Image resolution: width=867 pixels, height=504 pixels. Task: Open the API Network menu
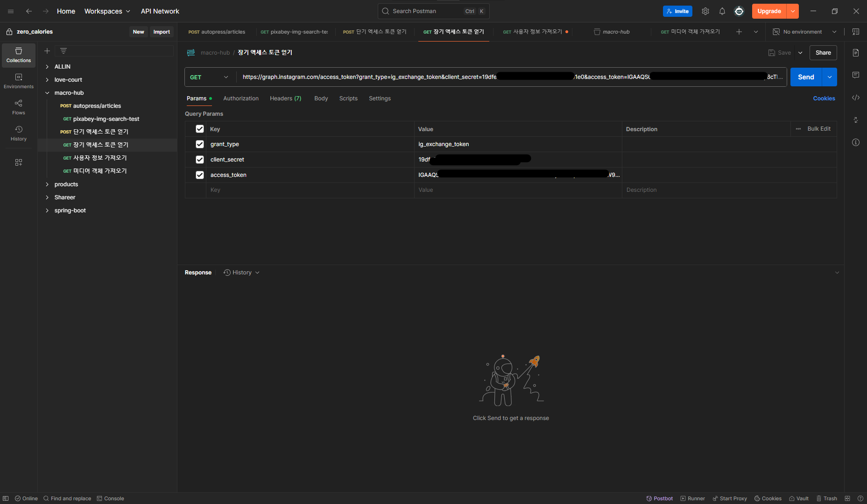coord(160,11)
